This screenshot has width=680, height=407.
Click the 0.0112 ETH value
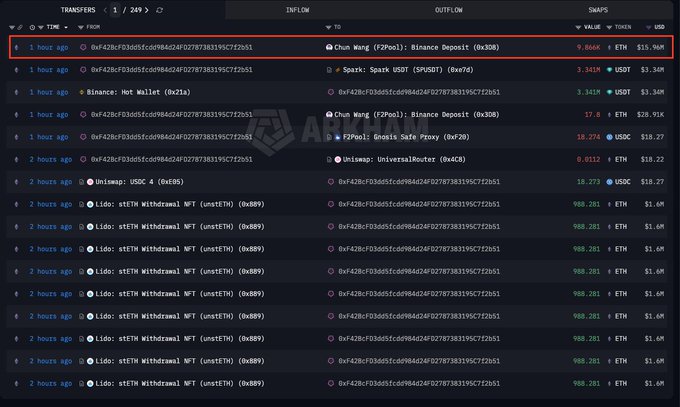click(588, 160)
